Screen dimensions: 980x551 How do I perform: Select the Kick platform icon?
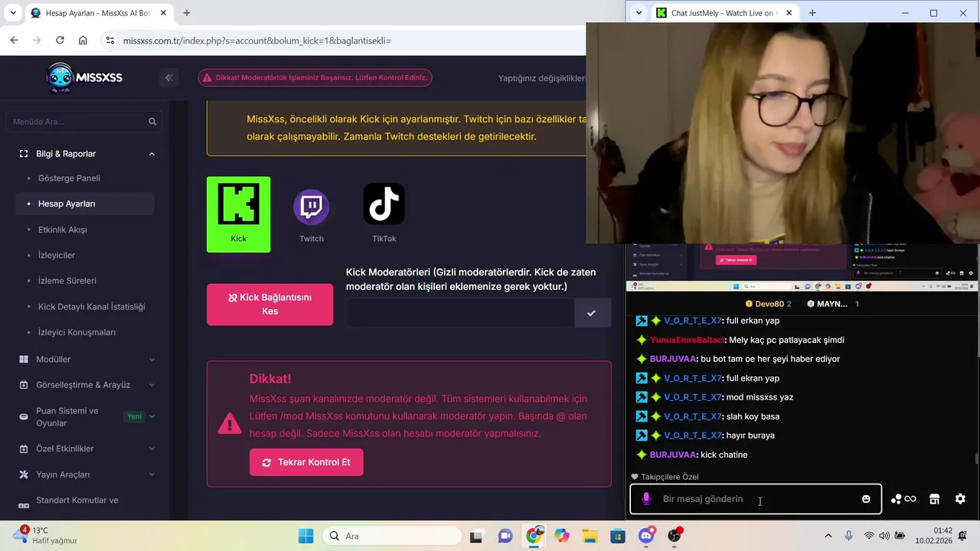click(x=238, y=214)
